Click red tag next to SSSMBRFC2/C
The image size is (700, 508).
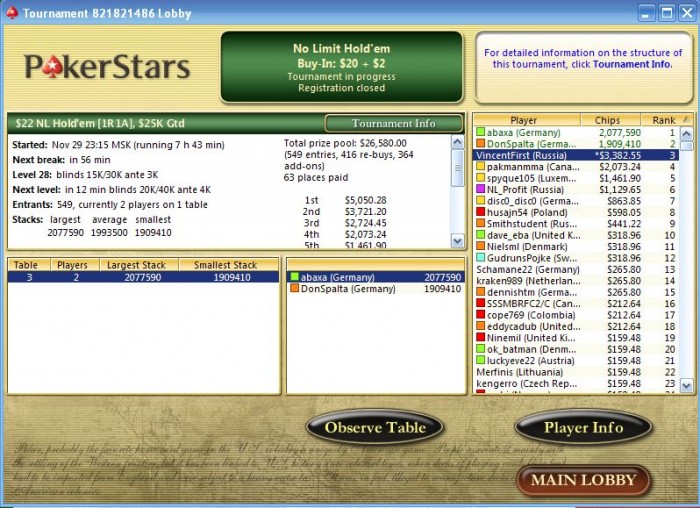481,304
